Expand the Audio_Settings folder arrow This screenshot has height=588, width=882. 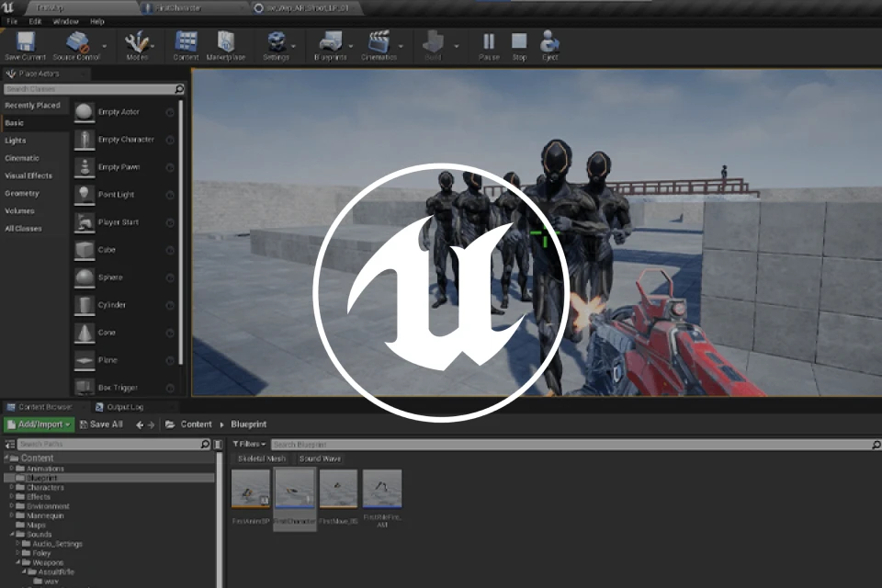(18, 544)
